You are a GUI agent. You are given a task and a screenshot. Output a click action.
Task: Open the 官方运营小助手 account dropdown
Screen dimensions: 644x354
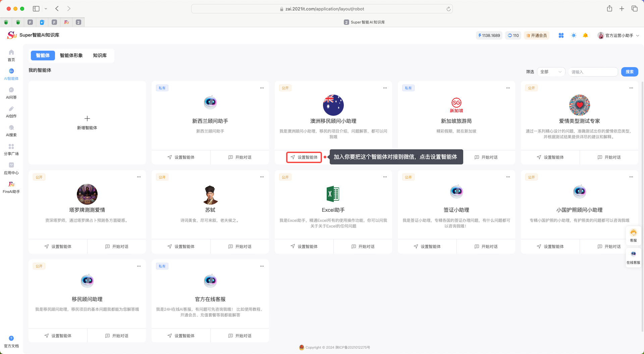[x=619, y=36]
